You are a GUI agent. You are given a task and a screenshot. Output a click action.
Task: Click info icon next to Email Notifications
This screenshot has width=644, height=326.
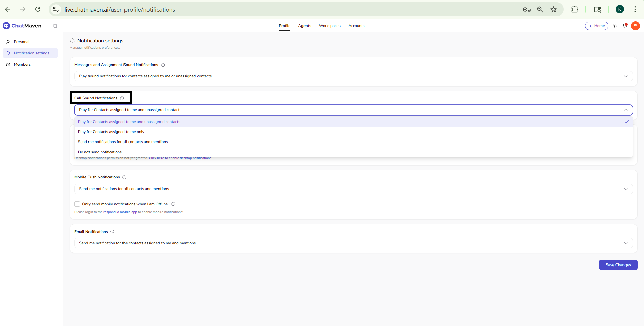[x=112, y=232]
